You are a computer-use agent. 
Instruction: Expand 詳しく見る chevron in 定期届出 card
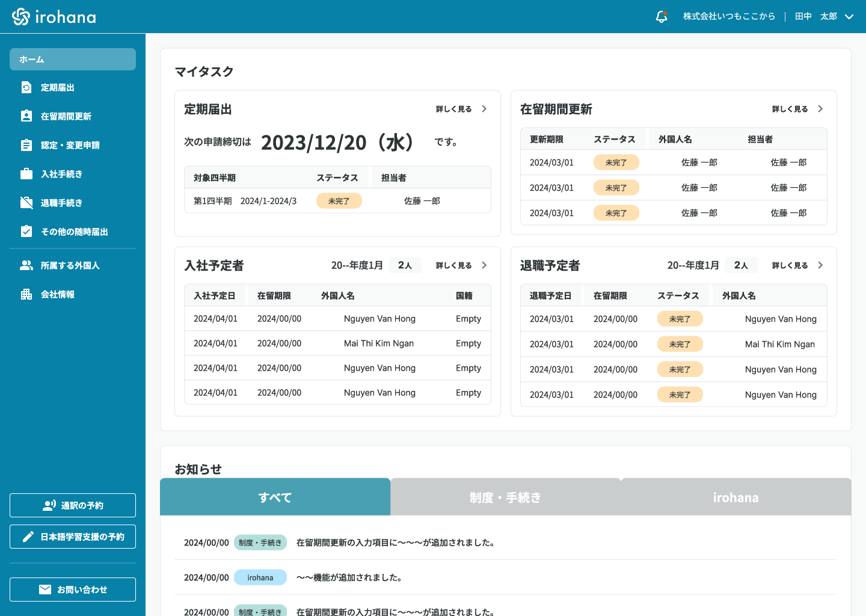[x=484, y=109]
